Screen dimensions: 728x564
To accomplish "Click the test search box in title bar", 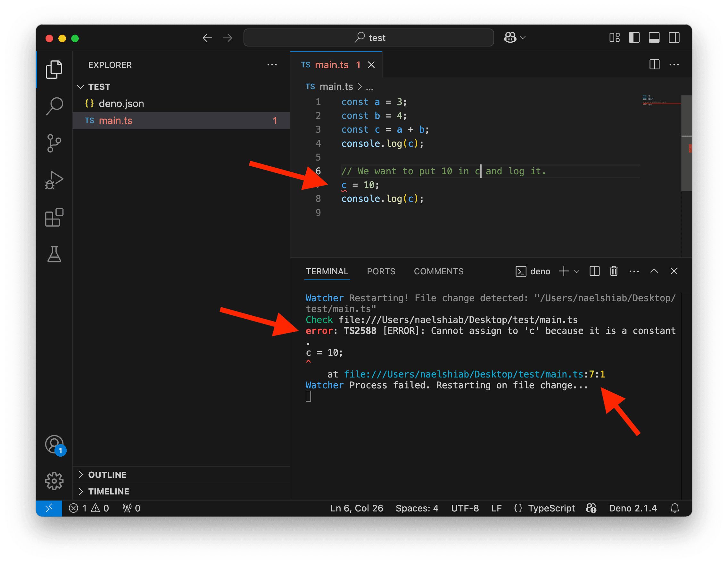I will click(368, 37).
